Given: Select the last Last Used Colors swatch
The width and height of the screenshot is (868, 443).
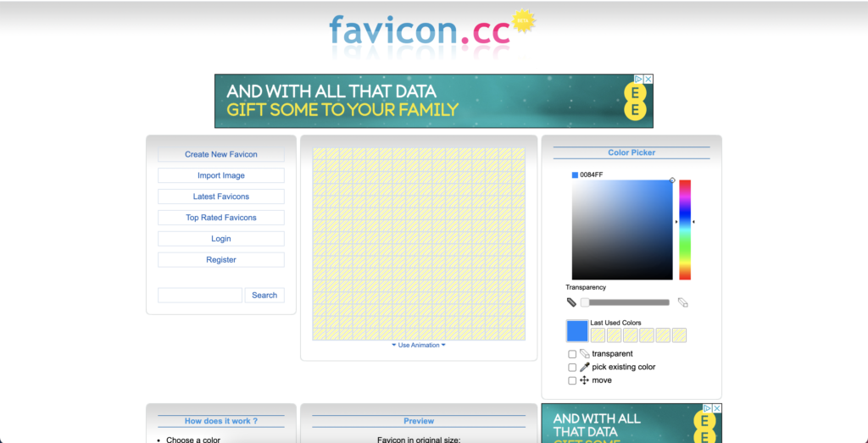Looking at the screenshot, I should (x=679, y=335).
